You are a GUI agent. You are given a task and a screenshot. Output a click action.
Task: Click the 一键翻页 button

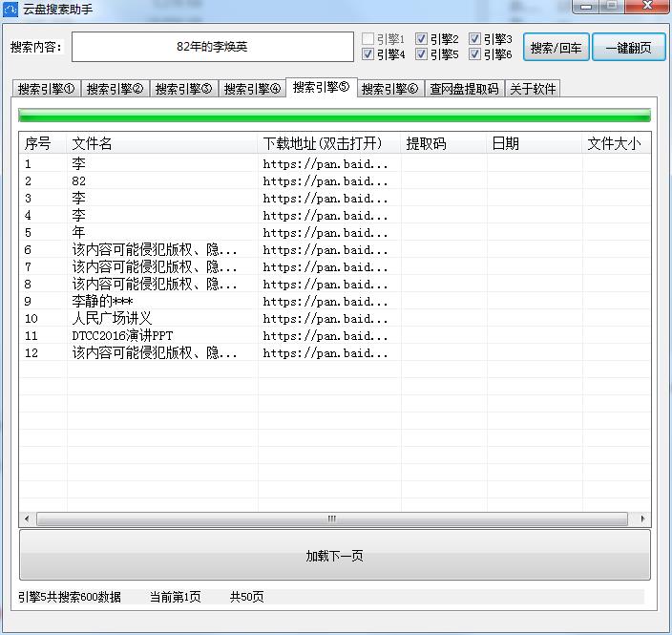628,47
